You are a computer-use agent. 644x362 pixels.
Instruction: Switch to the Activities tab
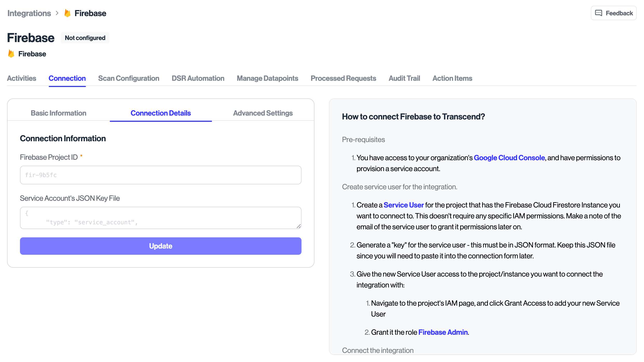(x=22, y=78)
